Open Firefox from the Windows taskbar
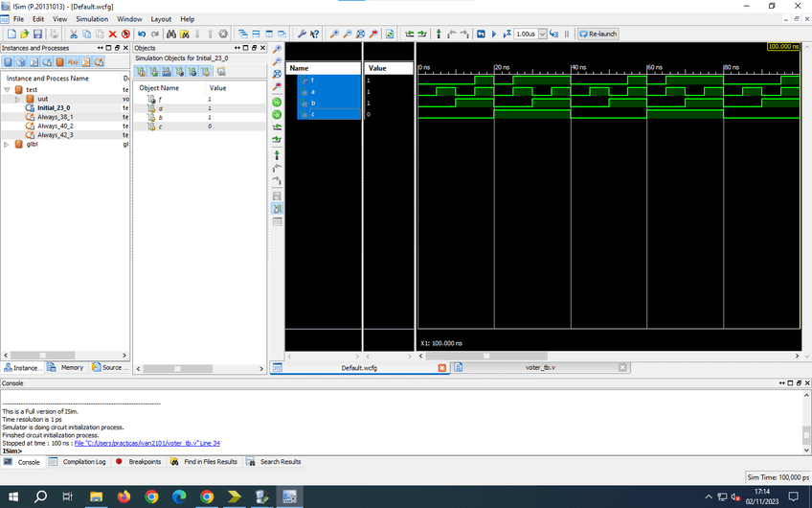Image resolution: width=812 pixels, height=508 pixels. (124, 496)
